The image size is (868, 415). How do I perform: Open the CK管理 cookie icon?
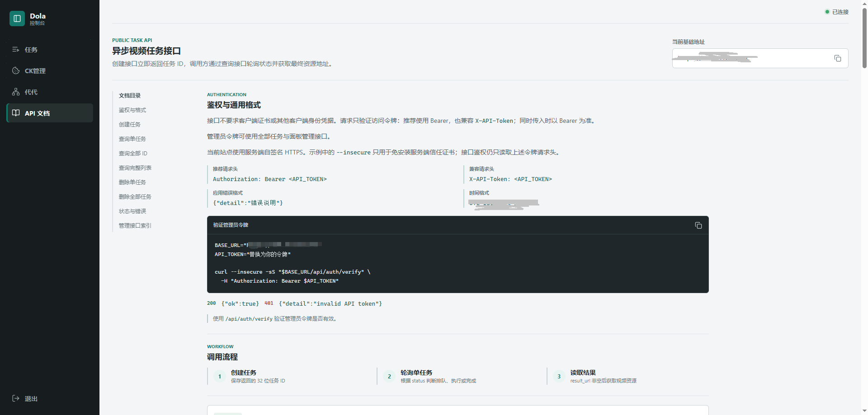[16, 71]
